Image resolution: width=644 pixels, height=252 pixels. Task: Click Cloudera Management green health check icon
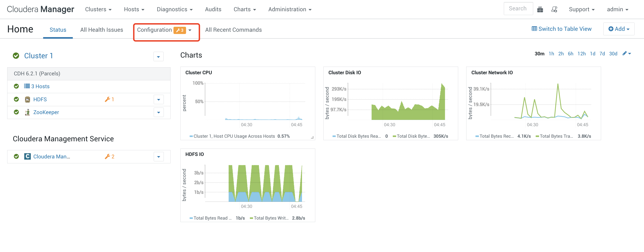[x=16, y=156]
